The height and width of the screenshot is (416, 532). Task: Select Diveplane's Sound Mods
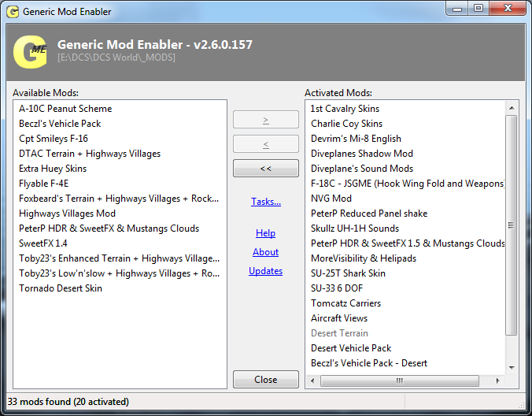tap(362, 169)
